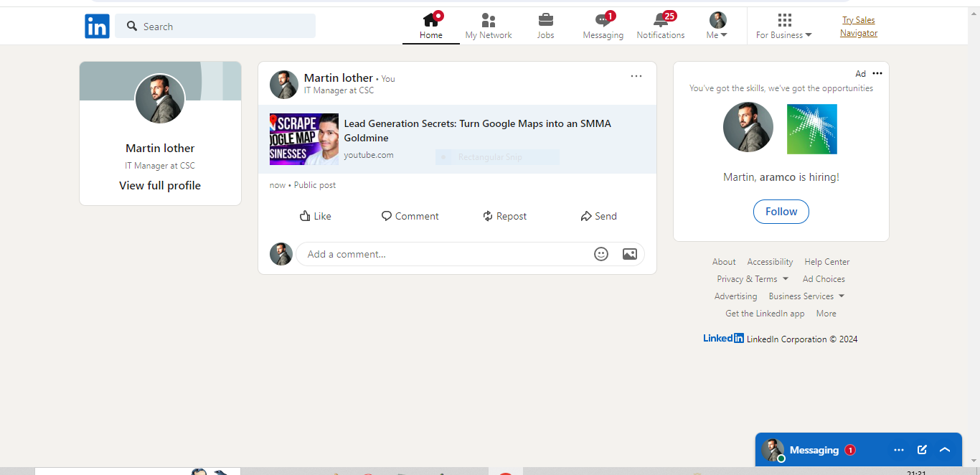This screenshot has width=980, height=475.
Task: Open the Home tab
Action: (x=431, y=27)
